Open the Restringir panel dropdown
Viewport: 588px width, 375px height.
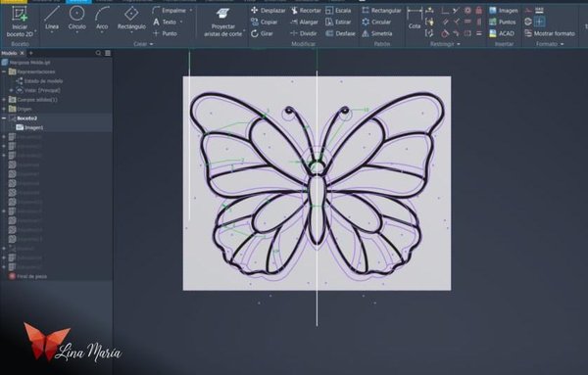(445, 44)
